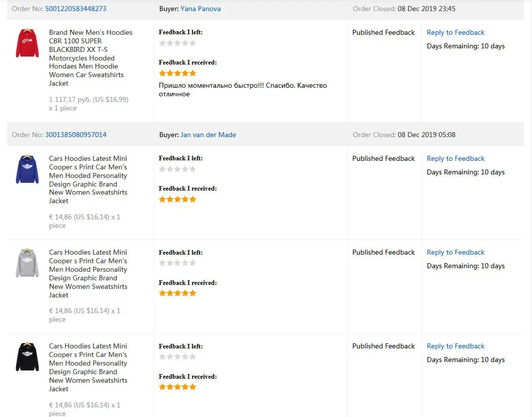The height and width of the screenshot is (417, 532).
Task: Click the orange received stars above the Russian review
Action: [177, 74]
